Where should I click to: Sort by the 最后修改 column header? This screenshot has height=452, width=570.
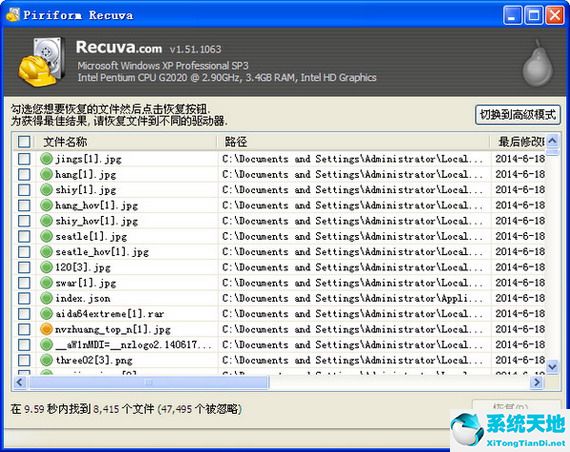click(x=521, y=142)
